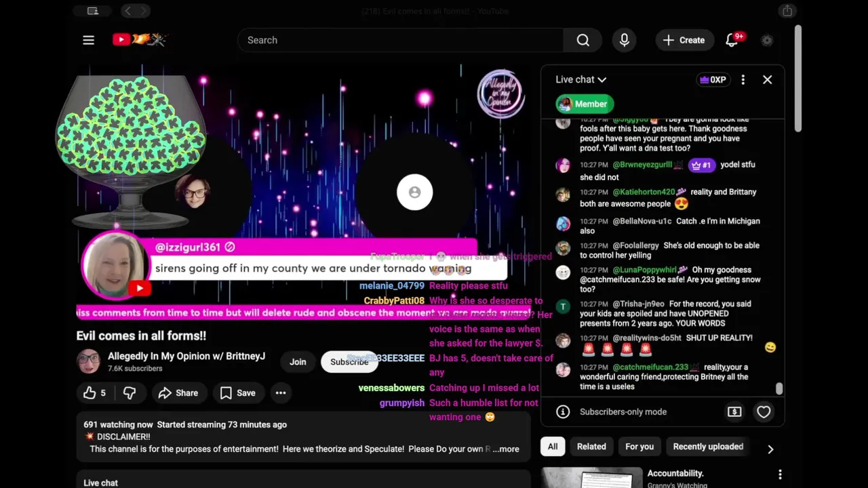This screenshot has width=868, height=488.
Task: Click the green Member badge
Action: (x=585, y=104)
